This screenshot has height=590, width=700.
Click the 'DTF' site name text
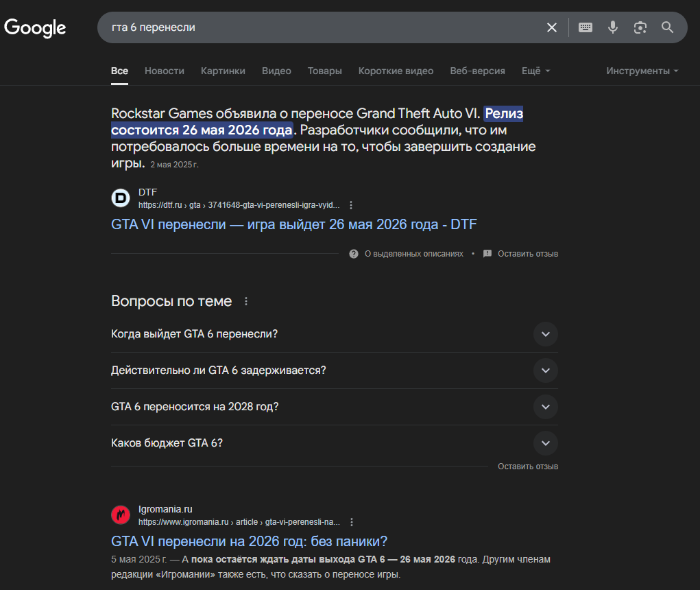point(148,192)
